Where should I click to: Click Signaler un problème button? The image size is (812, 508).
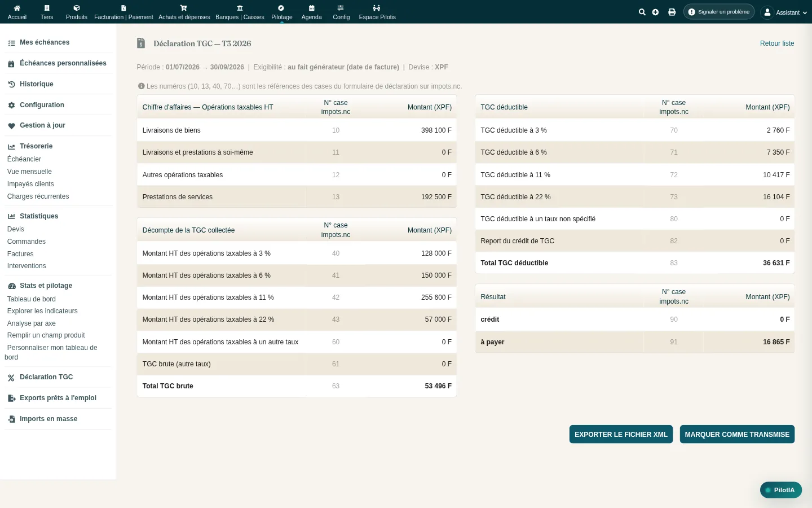[719, 12]
